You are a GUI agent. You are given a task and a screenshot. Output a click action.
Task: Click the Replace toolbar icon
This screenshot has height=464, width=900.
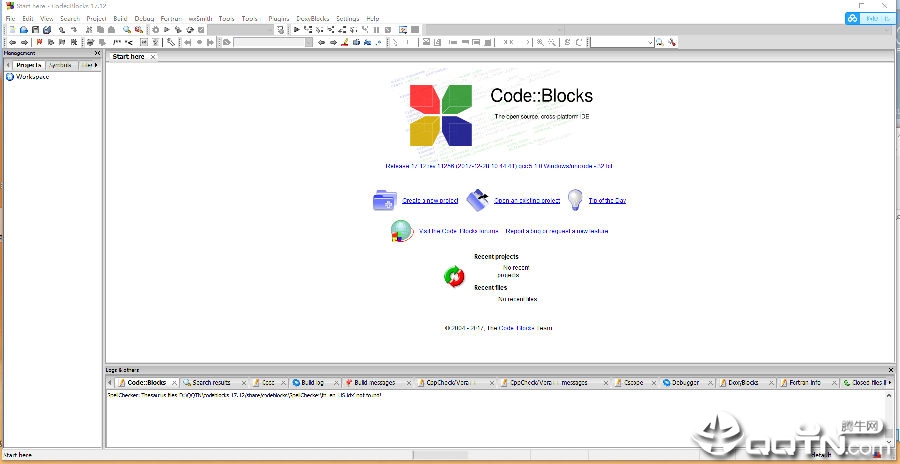point(138,30)
